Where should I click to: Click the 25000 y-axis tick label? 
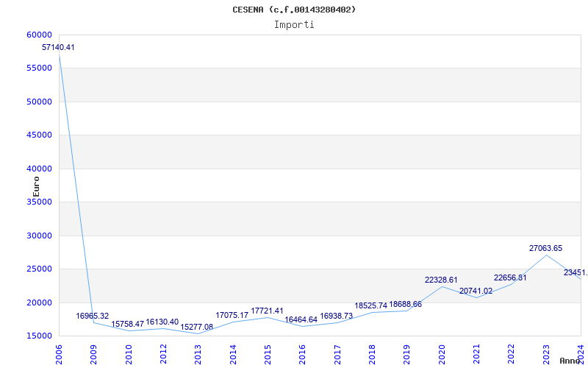point(40,269)
